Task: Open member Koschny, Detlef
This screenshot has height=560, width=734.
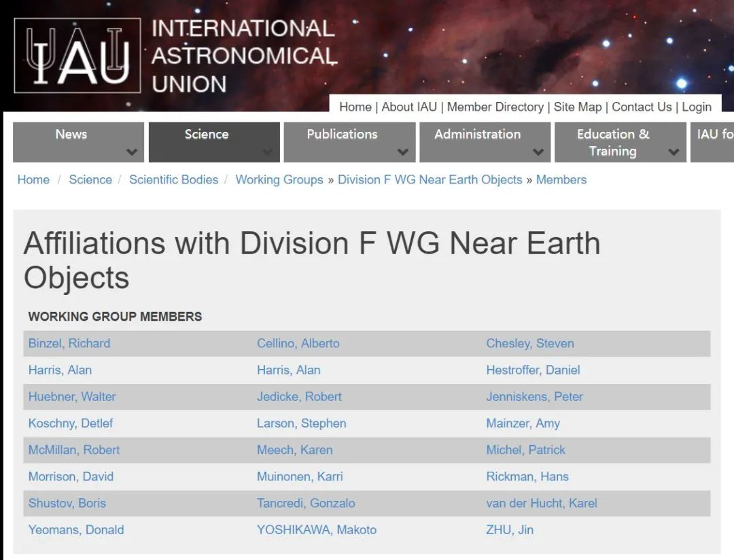Action: pos(70,423)
